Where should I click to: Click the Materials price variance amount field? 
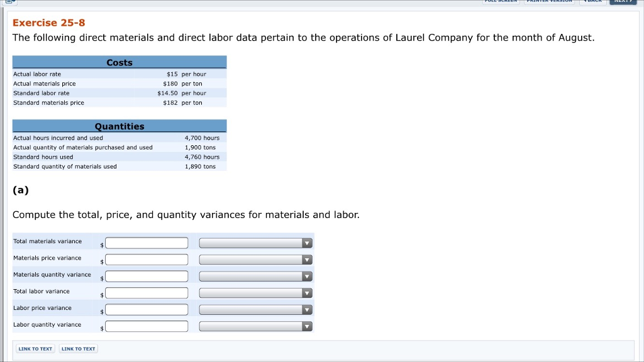click(x=147, y=260)
